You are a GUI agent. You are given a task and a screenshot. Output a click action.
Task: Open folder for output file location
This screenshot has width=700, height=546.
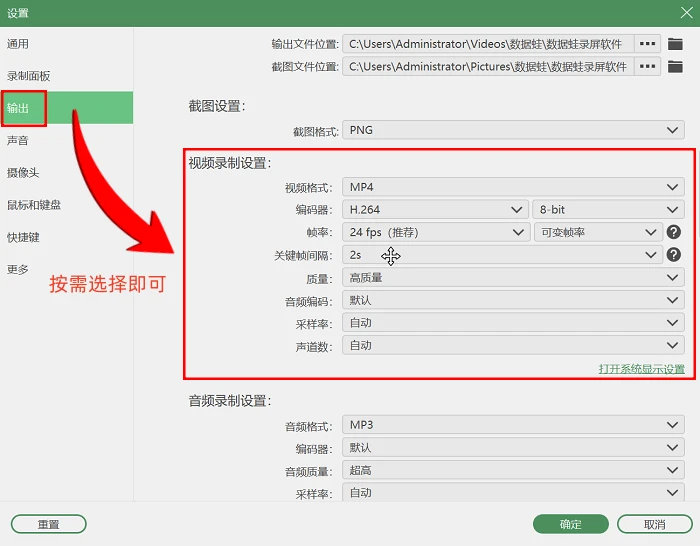[x=675, y=44]
